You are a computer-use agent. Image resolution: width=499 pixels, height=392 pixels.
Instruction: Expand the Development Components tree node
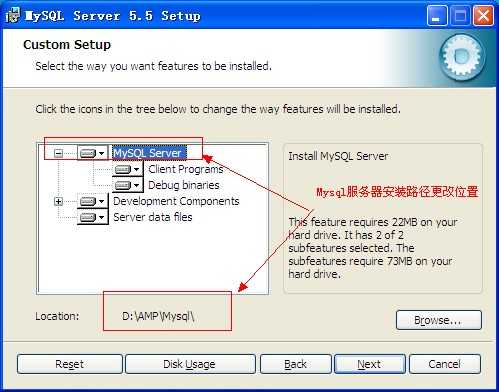pos(58,201)
